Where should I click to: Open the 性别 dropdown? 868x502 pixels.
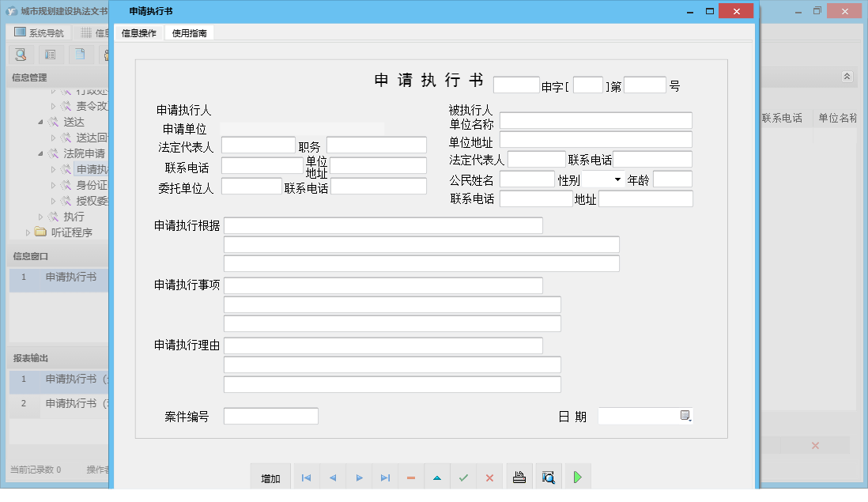[x=617, y=180]
